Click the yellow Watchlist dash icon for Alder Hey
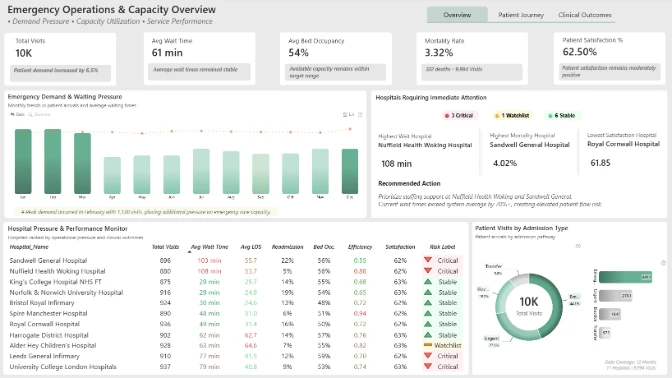The height and width of the screenshot is (378, 672). [x=427, y=345]
